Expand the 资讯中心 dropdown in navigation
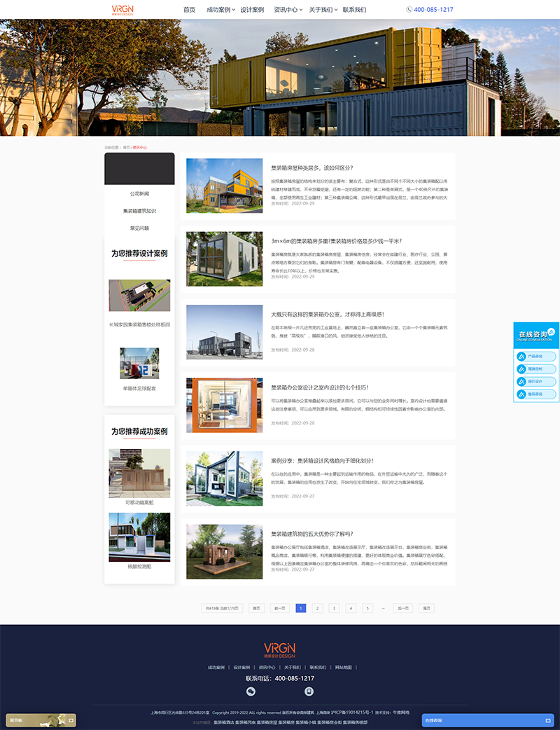The image size is (560, 730). tap(288, 10)
